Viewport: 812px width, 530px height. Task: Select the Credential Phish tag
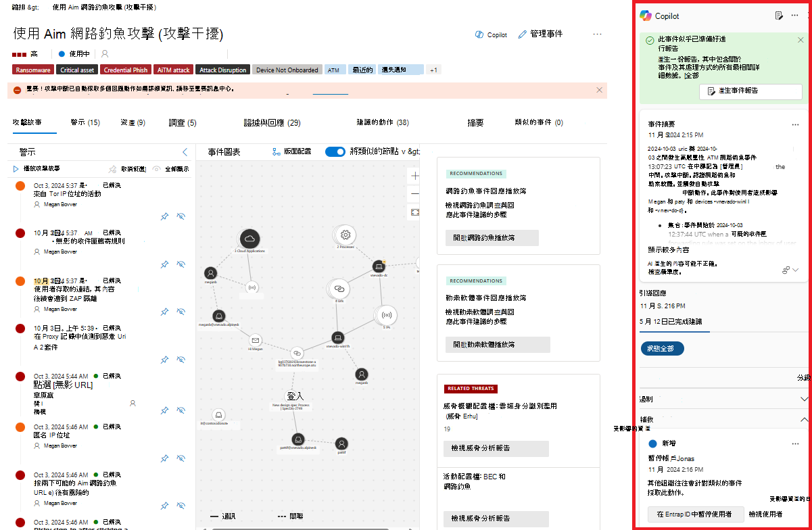(x=126, y=70)
